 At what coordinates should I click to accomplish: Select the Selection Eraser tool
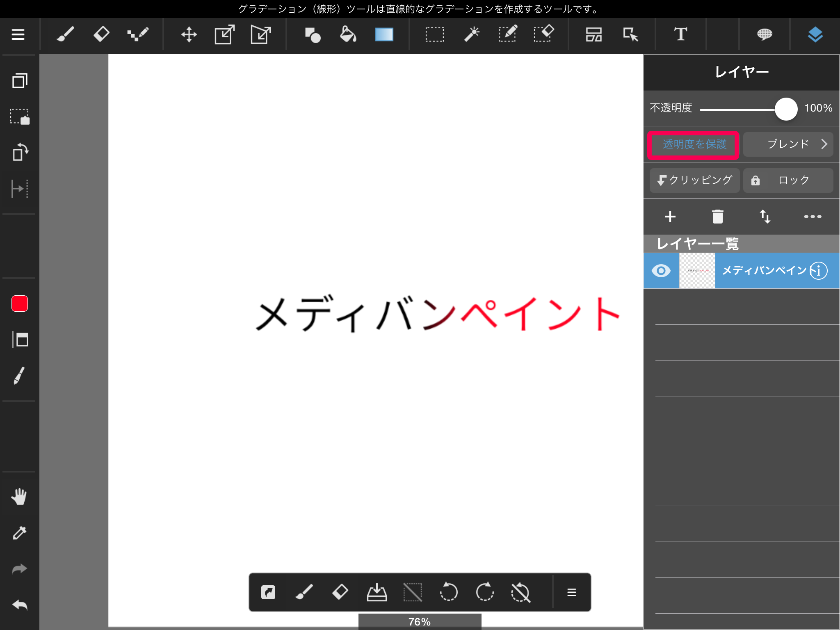pos(544,34)
